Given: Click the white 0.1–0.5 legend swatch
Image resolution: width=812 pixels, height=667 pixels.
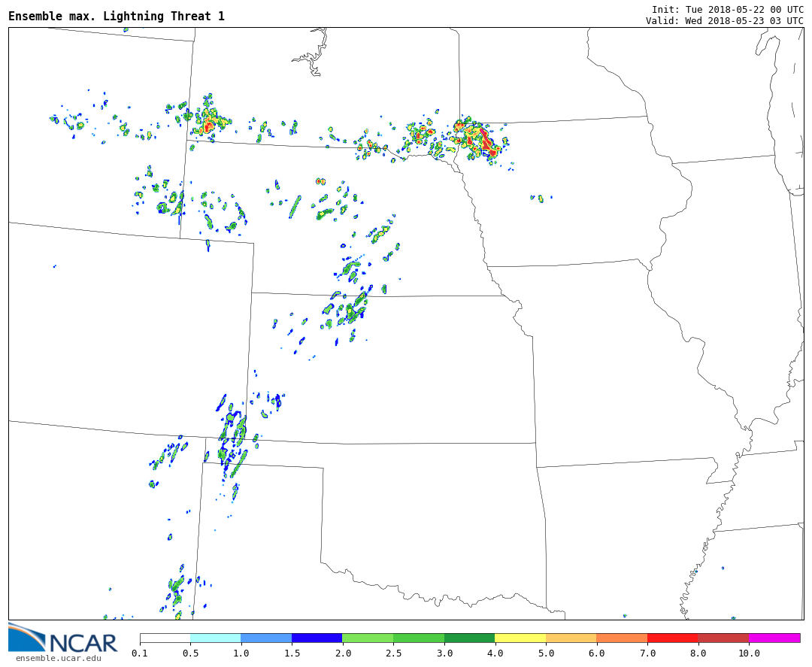Looking at the screenshot, I should click(x=165, y=638).
